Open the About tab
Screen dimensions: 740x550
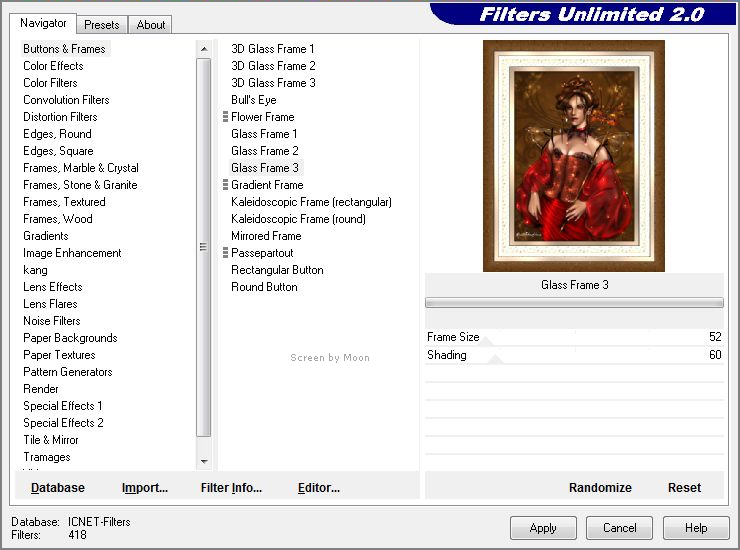pos(151,25)
